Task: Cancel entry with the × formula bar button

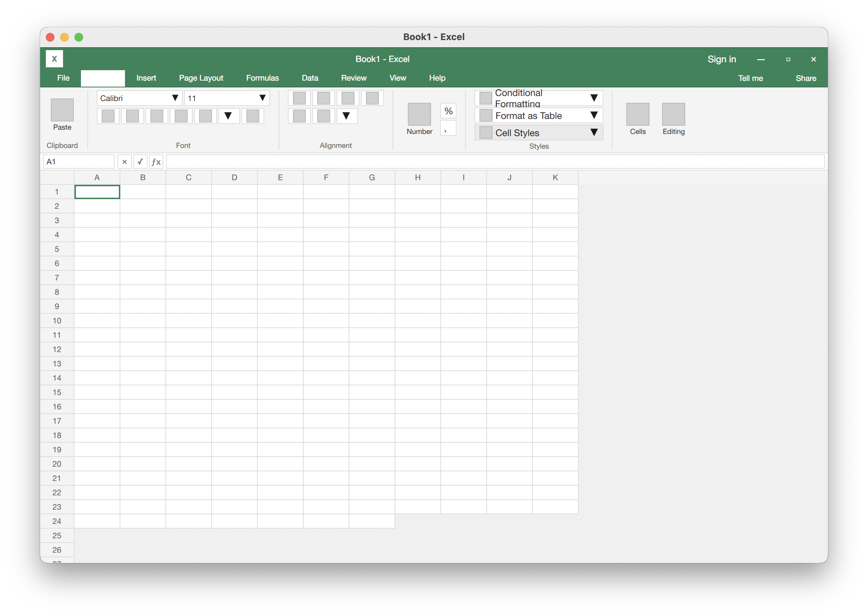Action: coord(124,162)
